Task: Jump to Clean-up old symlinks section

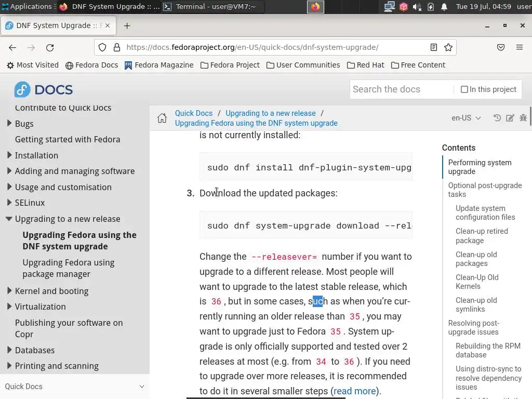Action: [x=476, y=304]
